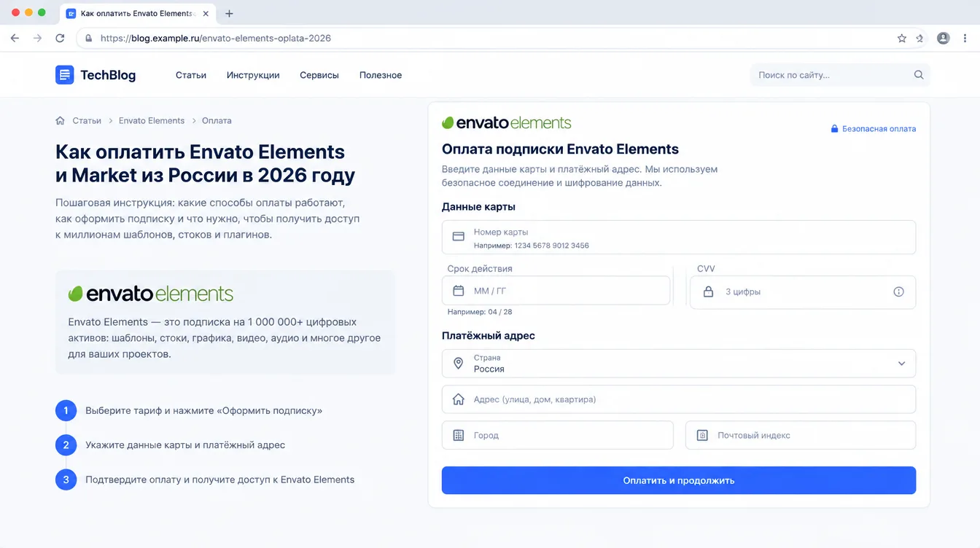980x548 pixels.
Task: Open the browser three-dot menu
Action: tap(965, 38)
